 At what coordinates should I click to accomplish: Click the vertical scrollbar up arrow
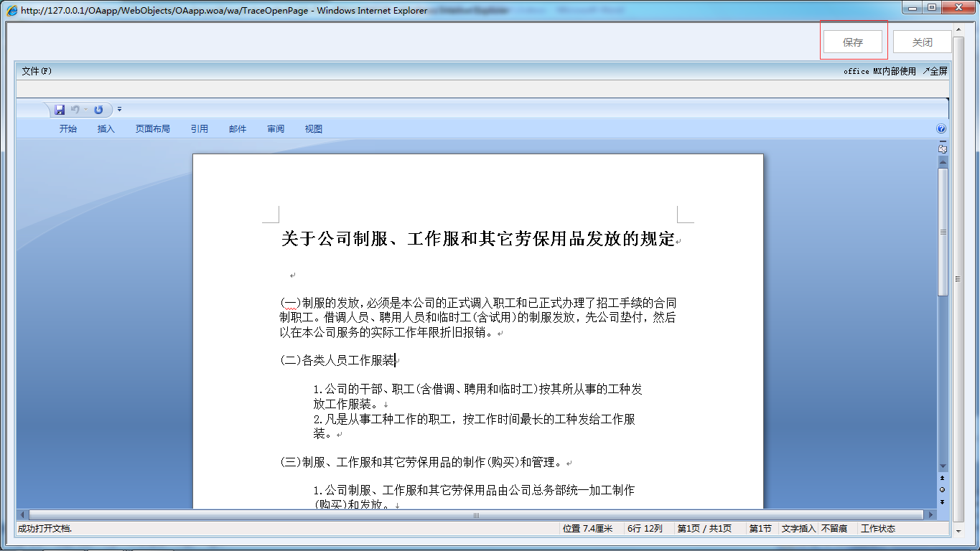coord(943,161)
